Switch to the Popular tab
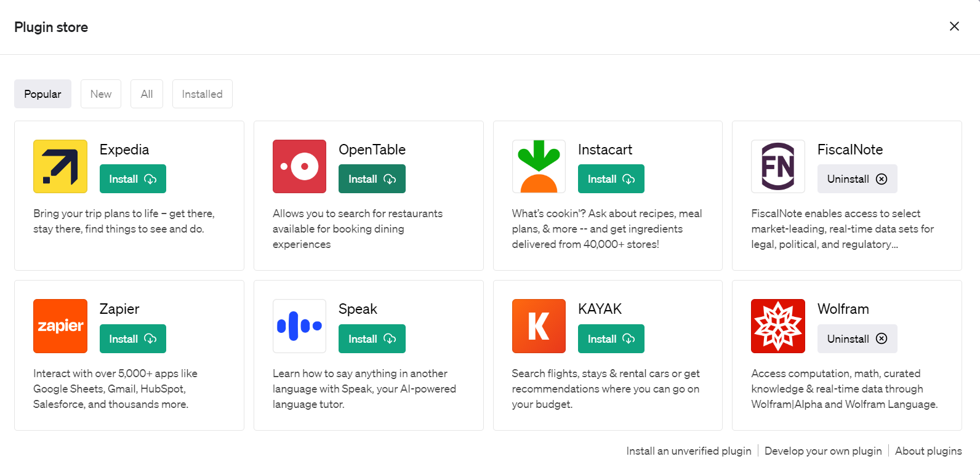The width and height of the screenshot is (980, 475). (42, 94)
